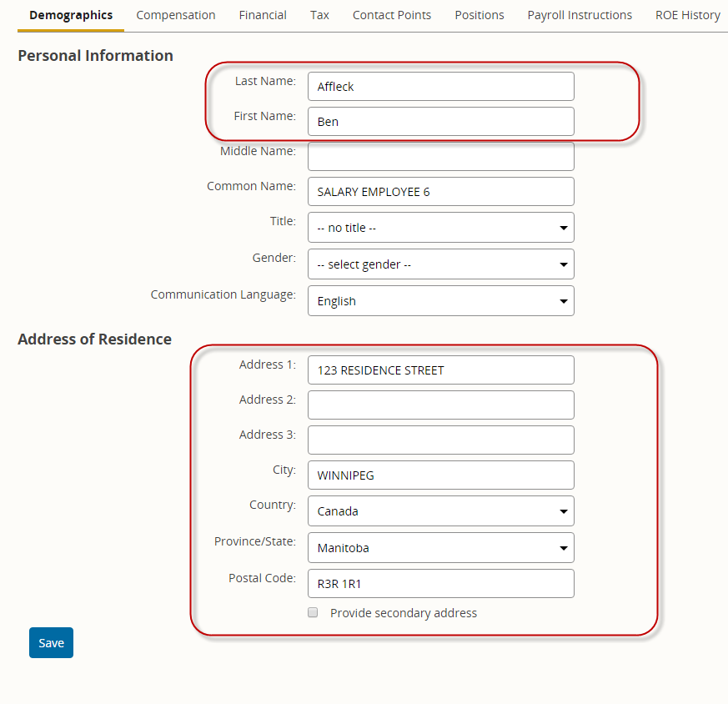Viewport: 728px width, 704px height.
Task: Expand the Province/State dropdown
Action: [440, 547]
